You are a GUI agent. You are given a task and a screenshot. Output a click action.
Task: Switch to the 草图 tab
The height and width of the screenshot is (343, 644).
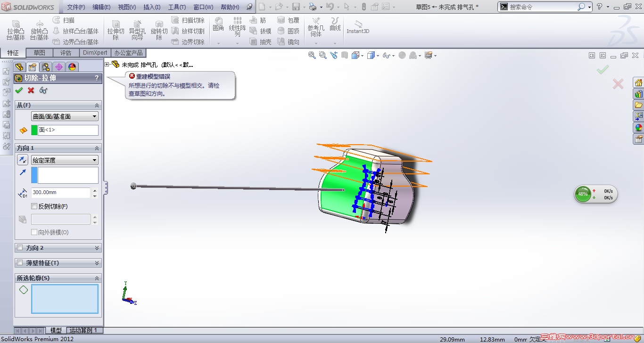40,53
